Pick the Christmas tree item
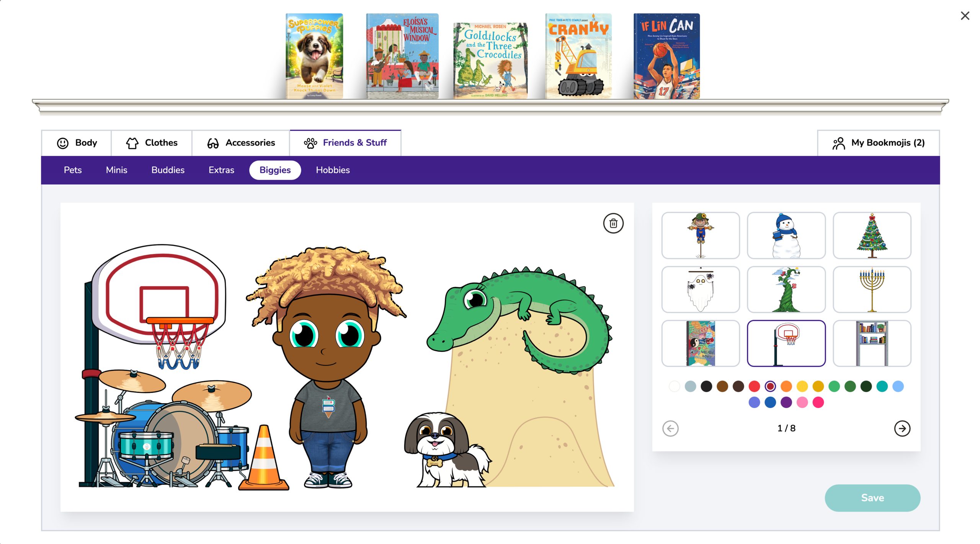Screen dimensions: 980x544 (x=871, y=235)
